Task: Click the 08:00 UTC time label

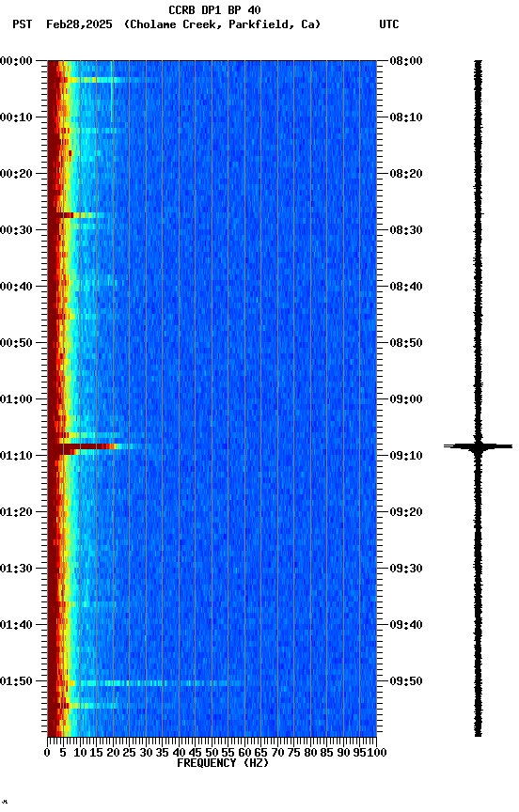Action: (x=406, y=61)
